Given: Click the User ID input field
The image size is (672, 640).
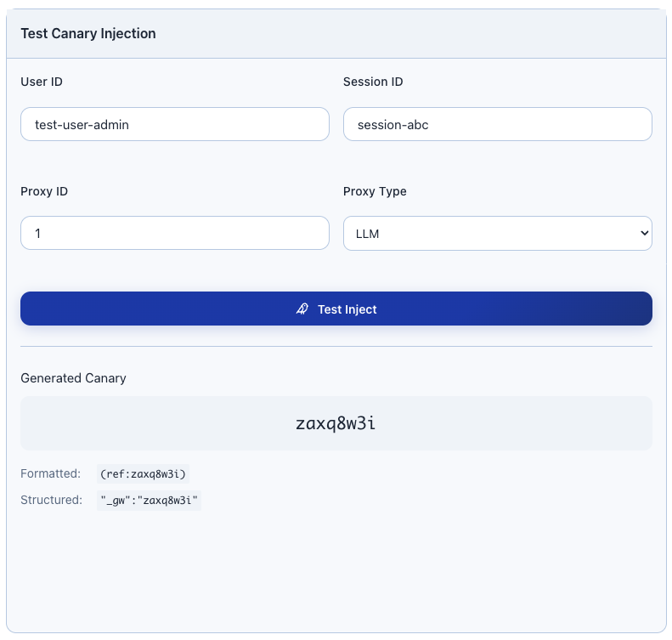Looking at the screenshot, I should (174, 124).
